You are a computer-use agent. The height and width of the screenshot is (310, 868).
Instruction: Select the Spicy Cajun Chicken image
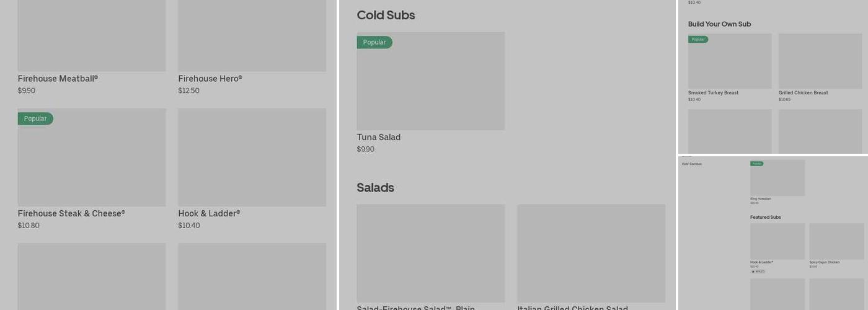point(836,241)
